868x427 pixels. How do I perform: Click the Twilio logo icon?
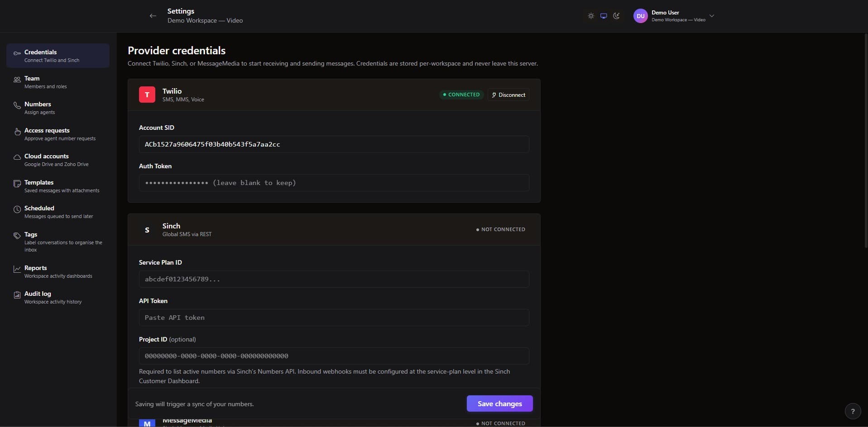[147, 95]
